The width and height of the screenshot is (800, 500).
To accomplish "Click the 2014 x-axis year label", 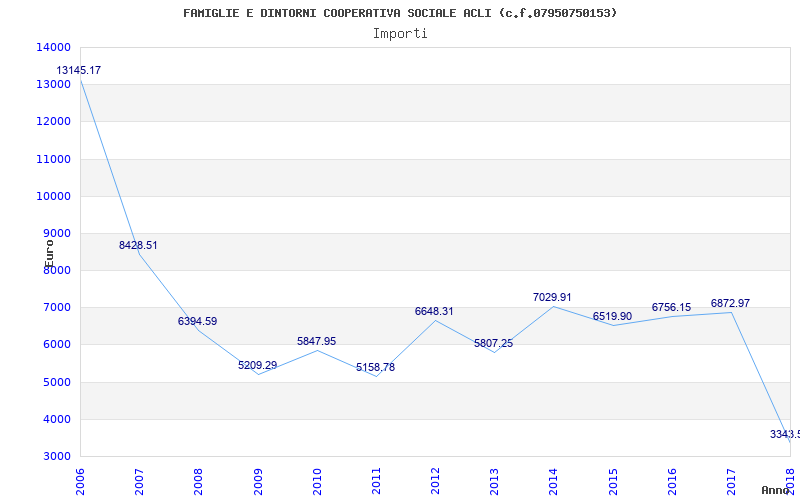I will coord(554,481).
